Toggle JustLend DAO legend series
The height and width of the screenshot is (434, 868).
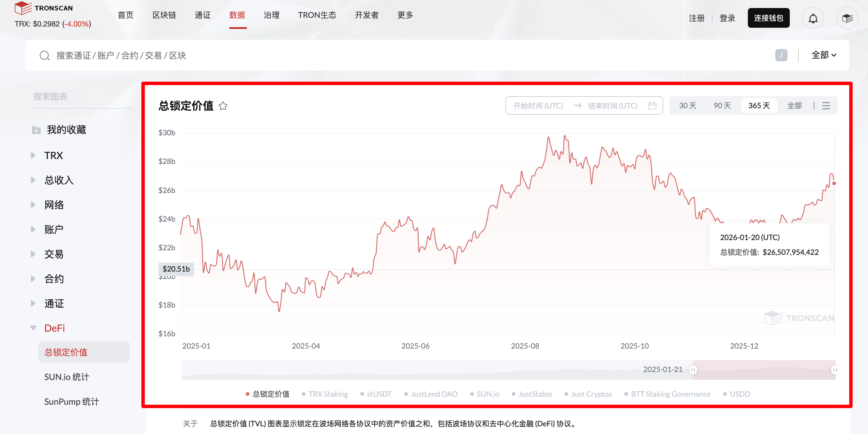[x=431, y=394]
